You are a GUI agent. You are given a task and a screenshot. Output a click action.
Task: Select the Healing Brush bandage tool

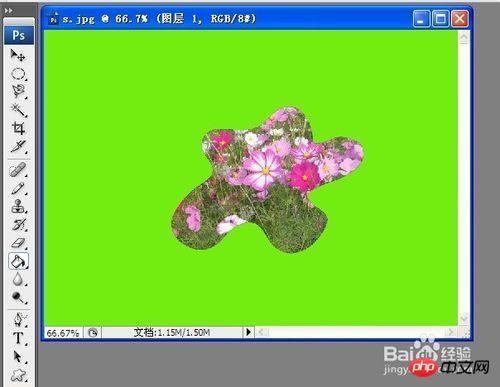18,170
